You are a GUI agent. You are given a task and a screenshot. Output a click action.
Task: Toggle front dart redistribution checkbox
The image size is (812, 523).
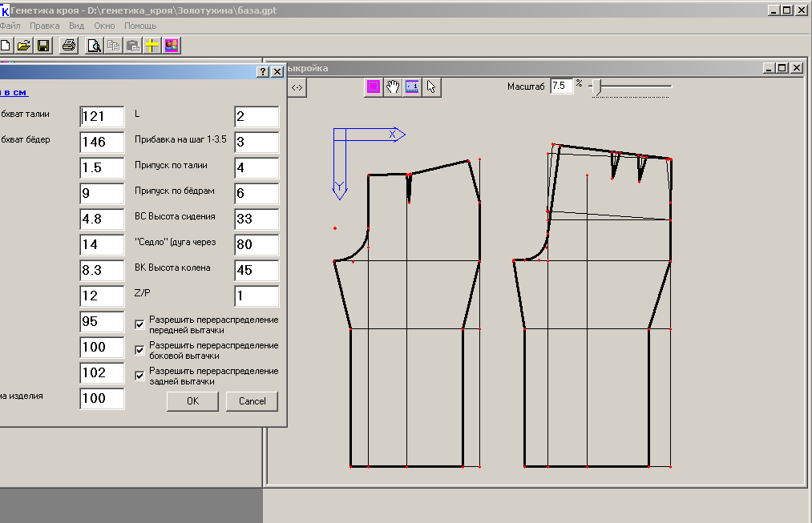pyautogui.click(x=139, y=324)
